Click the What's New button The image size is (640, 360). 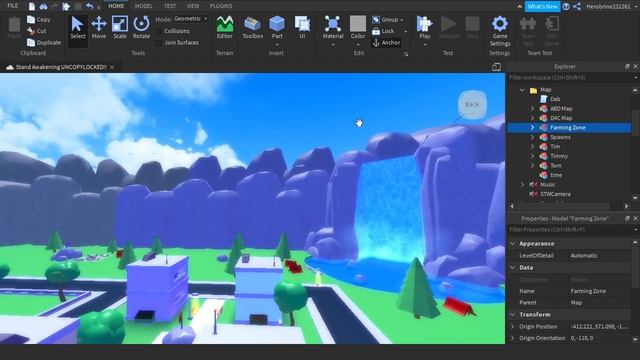(542, 7)
